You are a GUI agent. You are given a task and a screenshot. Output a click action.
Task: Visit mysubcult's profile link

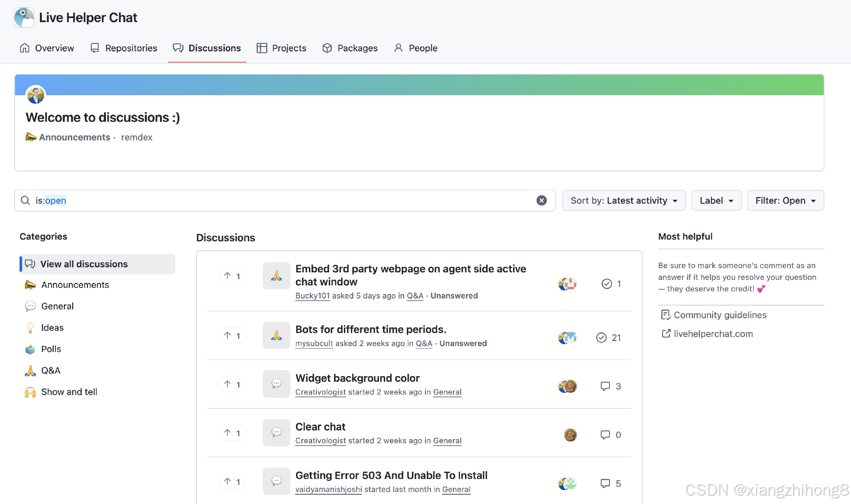[x=314, y=344]
